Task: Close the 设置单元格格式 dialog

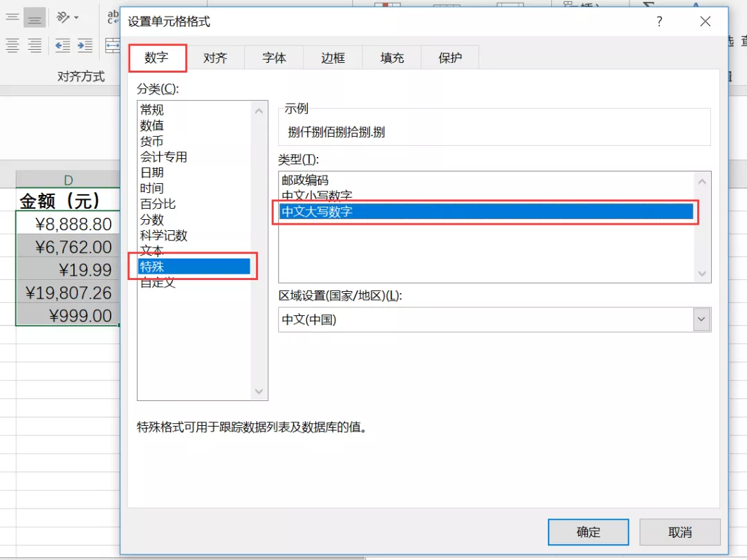Action: [705, 21]
